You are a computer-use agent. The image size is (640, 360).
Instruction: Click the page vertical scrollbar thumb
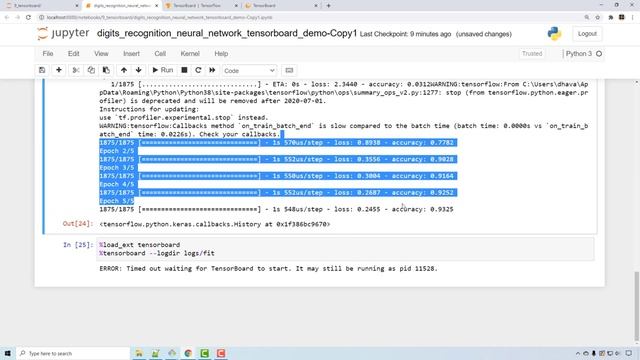(636, 306)
